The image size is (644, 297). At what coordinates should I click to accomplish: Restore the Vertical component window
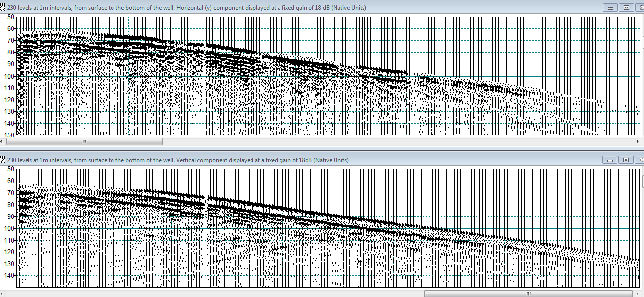[x=626, y=160]
